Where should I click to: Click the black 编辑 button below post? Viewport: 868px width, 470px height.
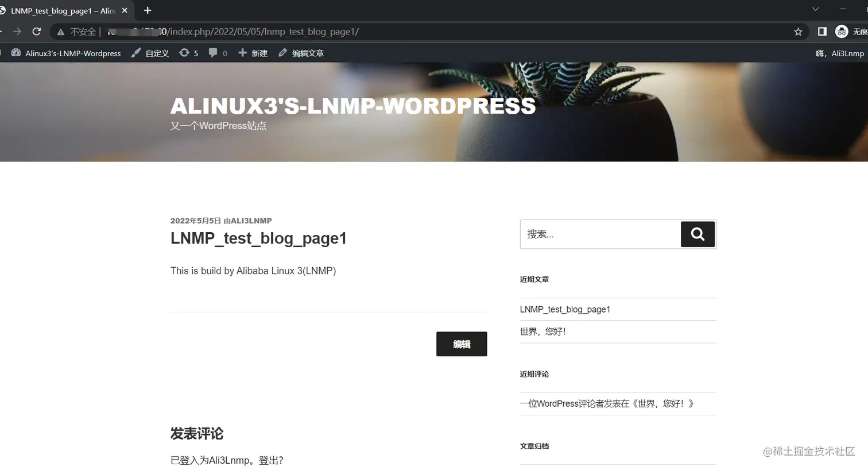(462, 344)
